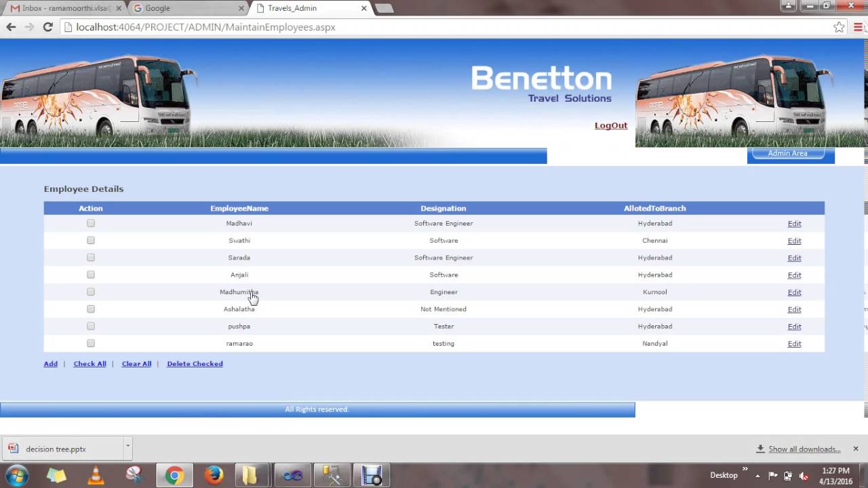Screen dimensions: 868x488
Task: Dismiss the downloads bar with the X
Action: (x=856, y=449)
